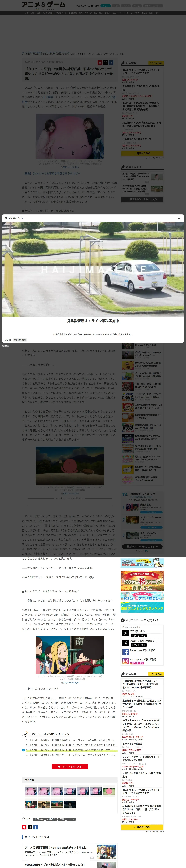Open the Instagram icon in SNS box
186x868 pixels.
pos(125,661)
